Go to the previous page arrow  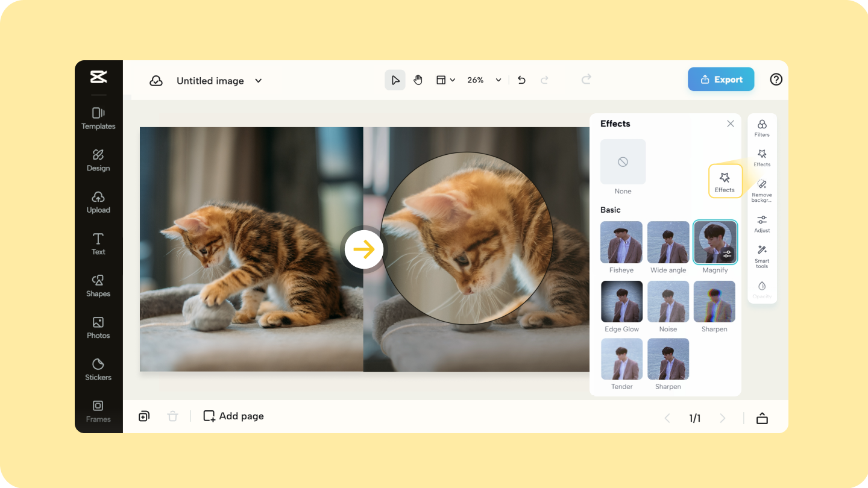click(x=667, y=418)
